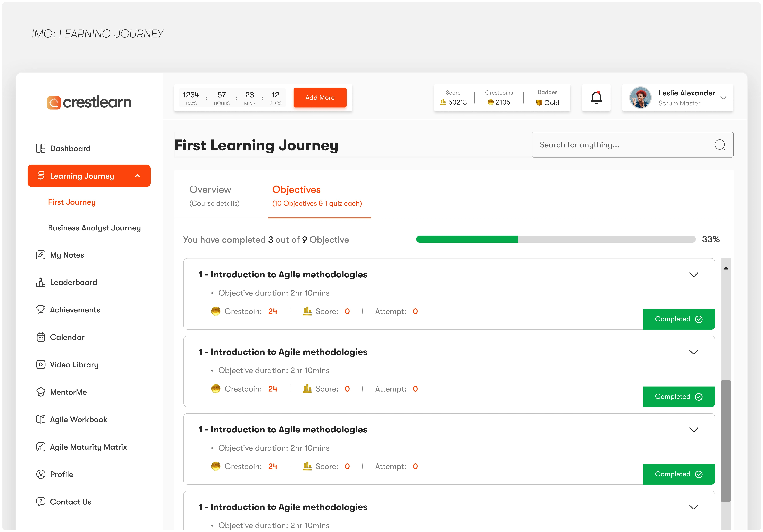Click the Leaderboard podium icon
The height and width of the screenshot is (532, 763).
tap(41, 282)
